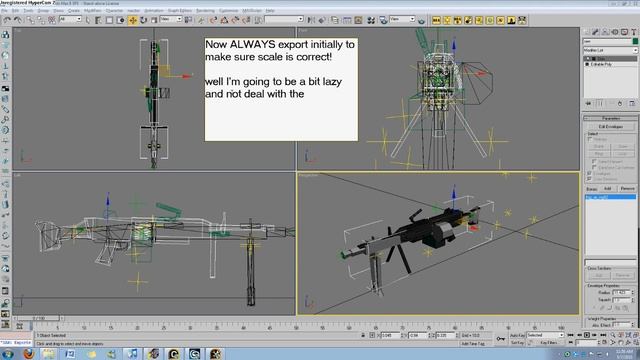Open the Edit menu
640x360 pixels.
click(x=16, y=11)
